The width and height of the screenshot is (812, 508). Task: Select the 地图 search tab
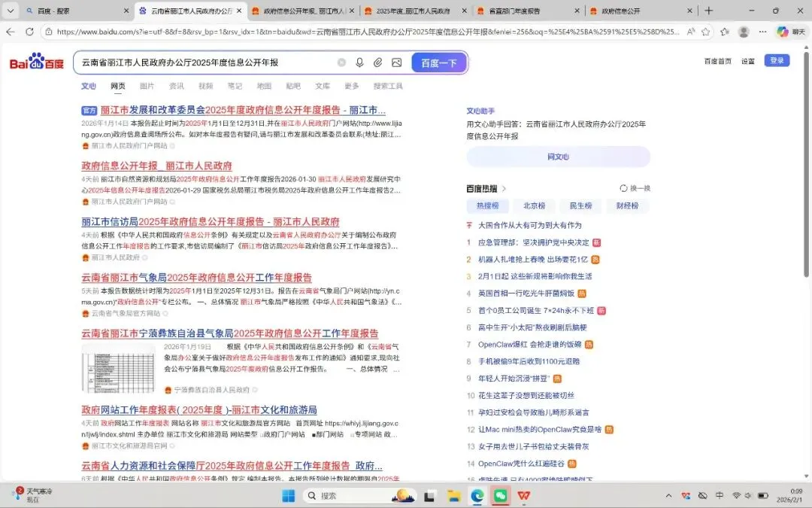tap(264, 86)
